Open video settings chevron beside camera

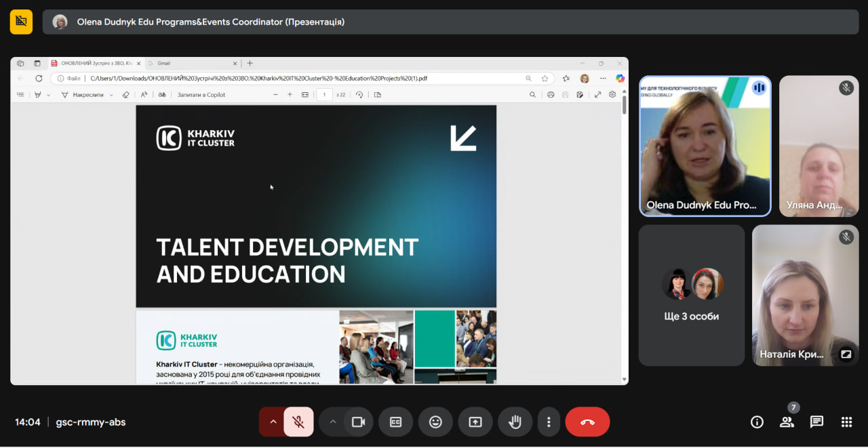coord(332,422)
